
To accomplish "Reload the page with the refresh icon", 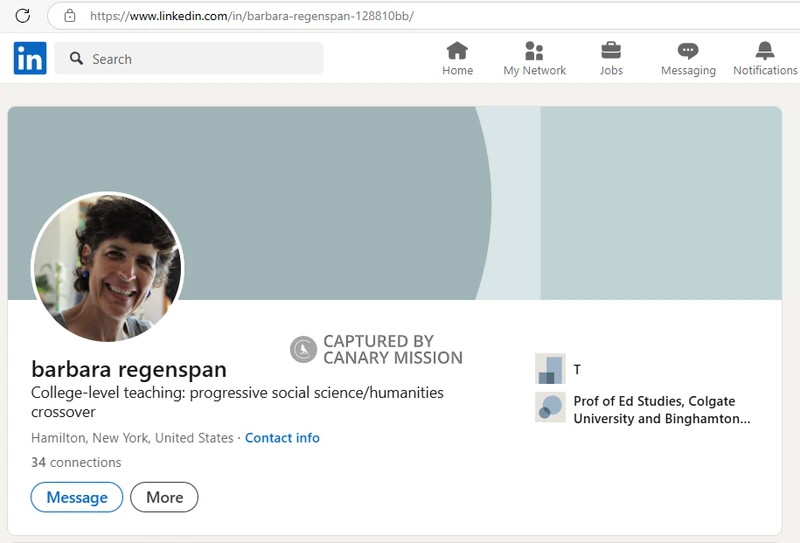I will (x=22, y=16).
